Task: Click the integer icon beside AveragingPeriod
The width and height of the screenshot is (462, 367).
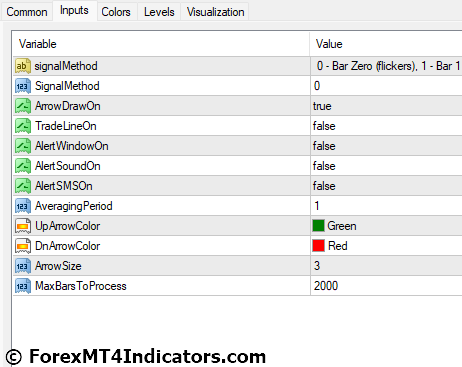Action: (x=23, y=206)
